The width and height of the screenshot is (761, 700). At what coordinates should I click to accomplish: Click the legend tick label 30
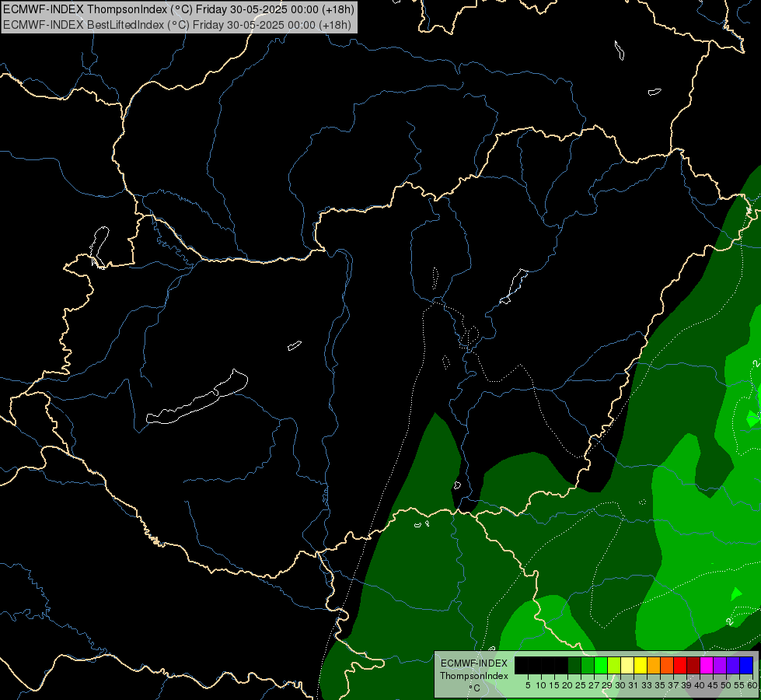620,685
